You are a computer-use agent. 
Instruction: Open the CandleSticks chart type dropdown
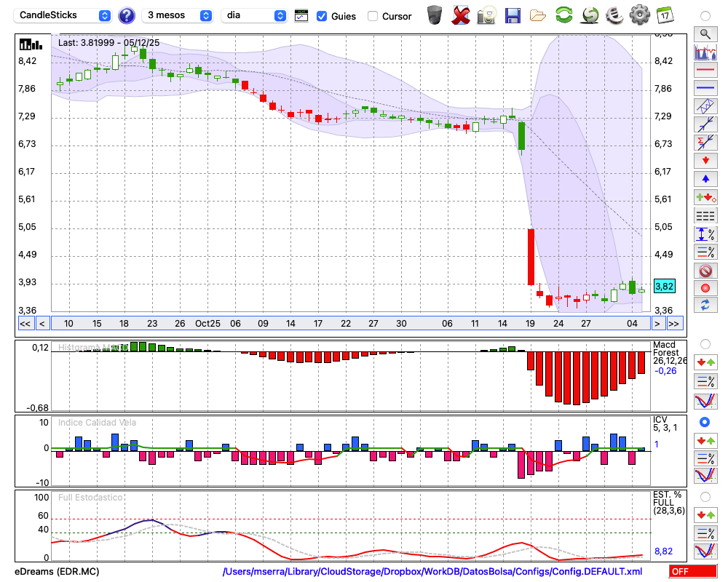[63, 15]
